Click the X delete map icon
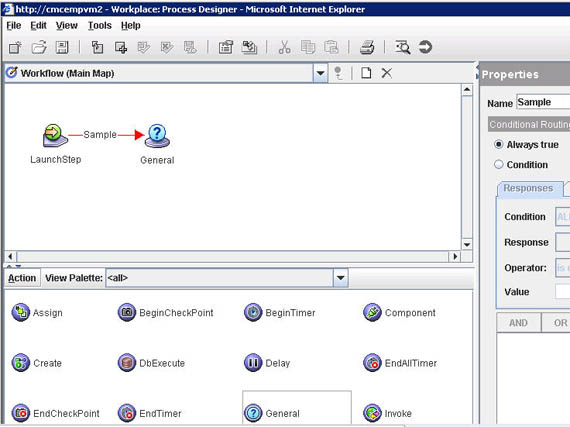The width and height of the screenshot is (570, 427). [386, 73]
